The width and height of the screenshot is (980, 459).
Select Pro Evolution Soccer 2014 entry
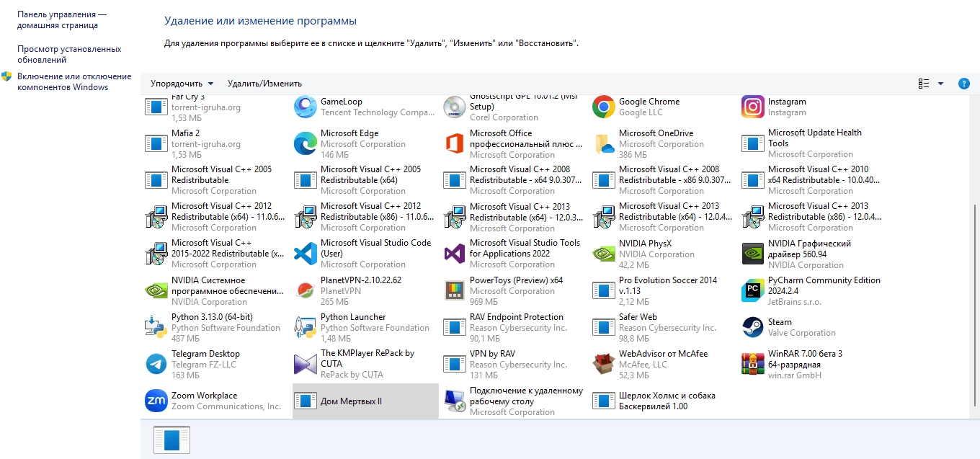click(664, 290)
